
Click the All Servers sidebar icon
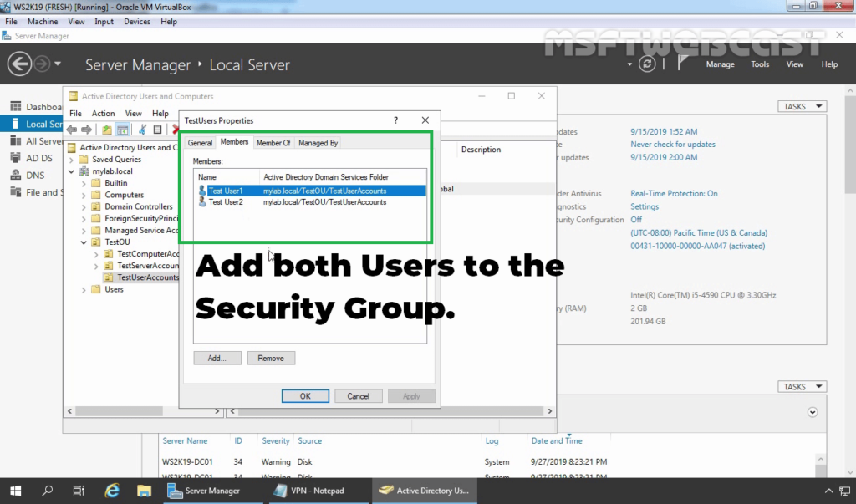click(x=16, y=141)
